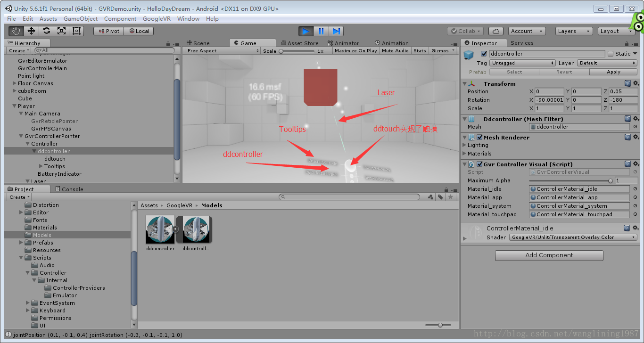Click the Play button
Image resolution: width=644 pixels, height=343 pixels.
tap(306, 31)
